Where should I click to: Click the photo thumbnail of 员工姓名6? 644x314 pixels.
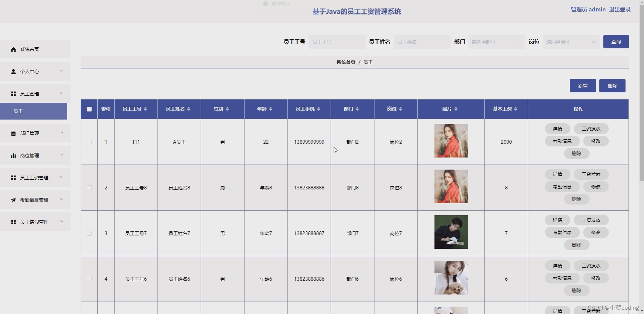pos(451,278)
